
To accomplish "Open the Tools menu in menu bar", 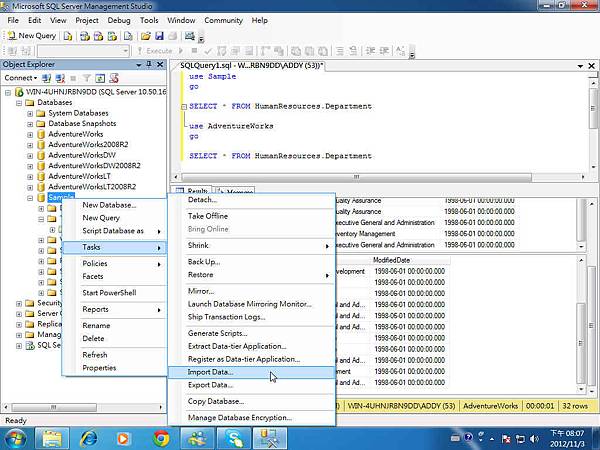I will [149, 20].
